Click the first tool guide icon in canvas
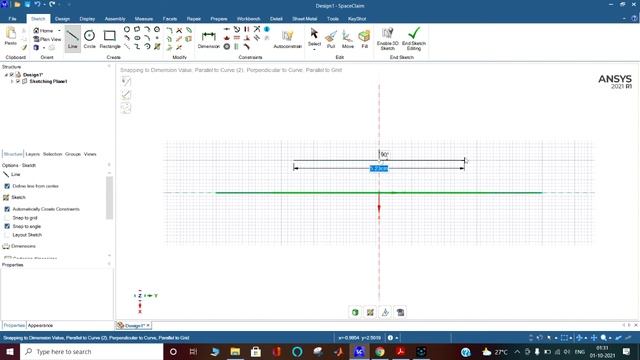 point(126,81)
